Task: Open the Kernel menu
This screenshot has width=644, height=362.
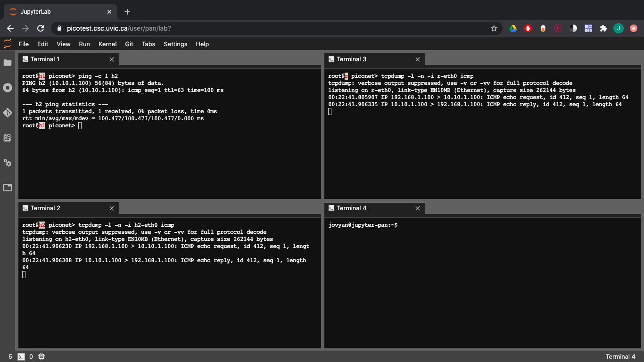Action: tap(107, 44)
